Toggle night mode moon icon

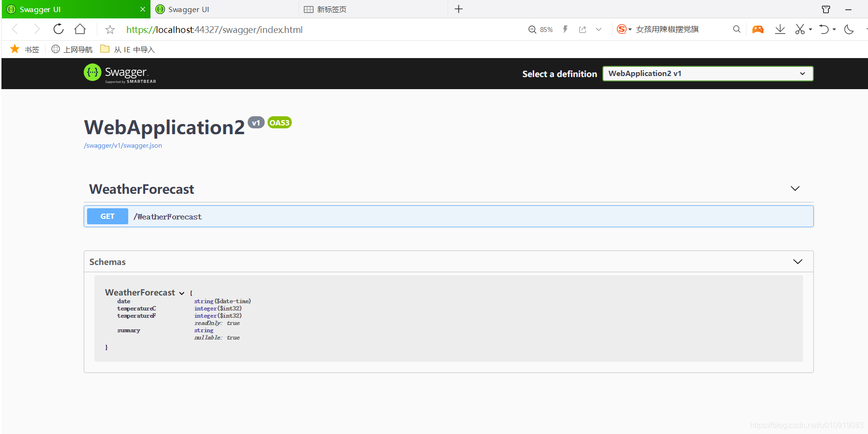(849, 30)
